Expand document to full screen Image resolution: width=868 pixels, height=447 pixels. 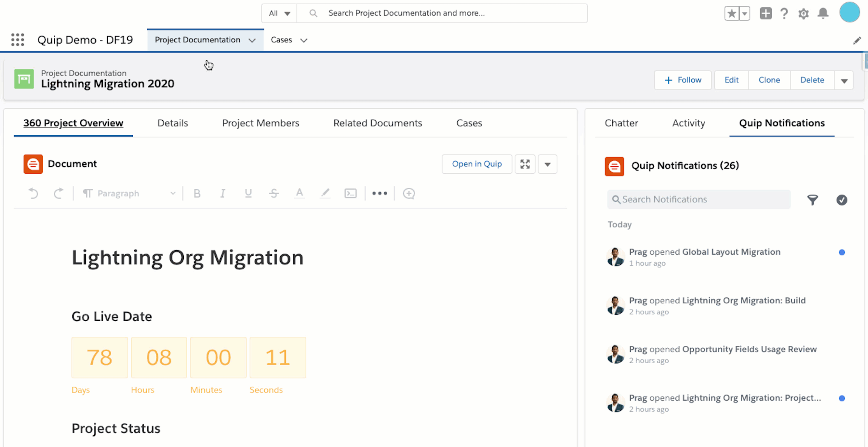pos(525,164)
